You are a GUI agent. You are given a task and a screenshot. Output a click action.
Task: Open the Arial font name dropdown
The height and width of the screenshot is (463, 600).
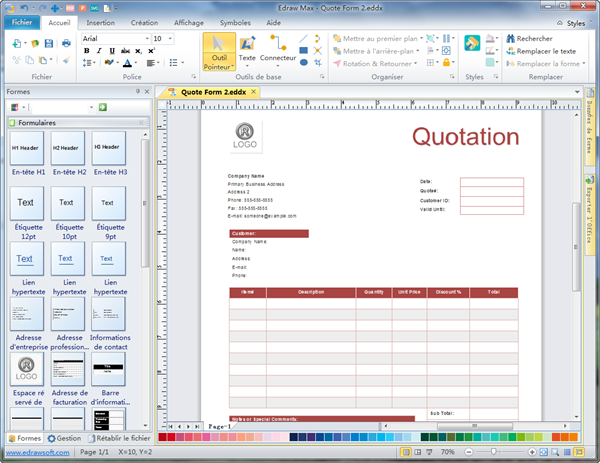145,38
